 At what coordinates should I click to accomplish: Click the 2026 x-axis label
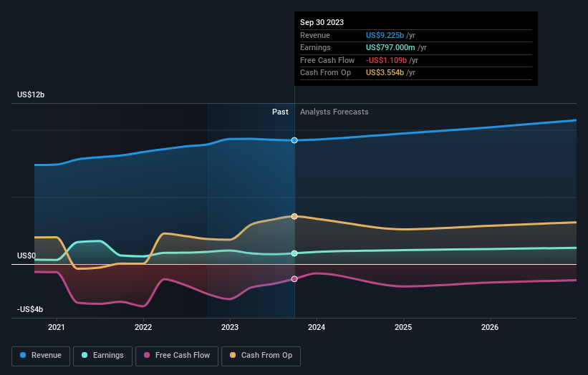point(490,327)
